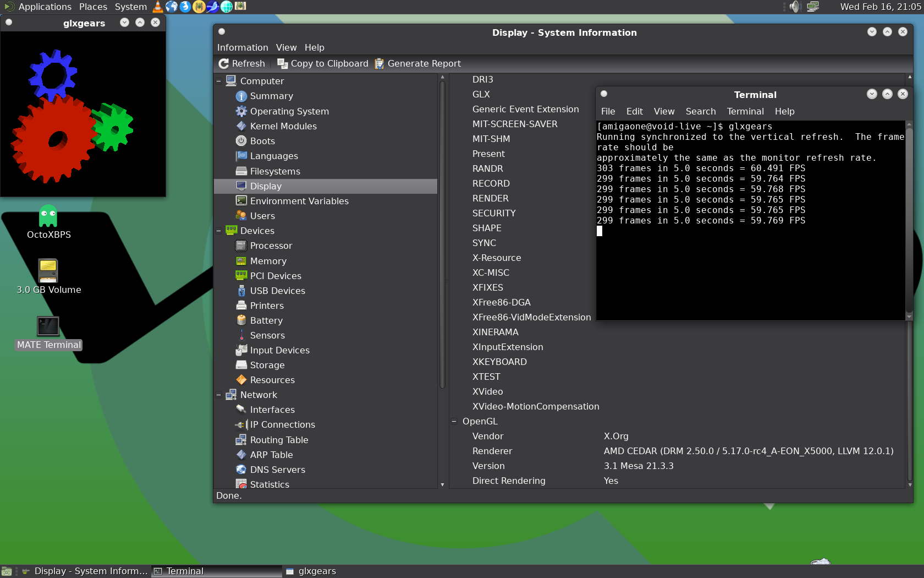The height and width of the screenshot is (578, 924).
Task: Open DNS Servers entry
Action: [277, 470]
